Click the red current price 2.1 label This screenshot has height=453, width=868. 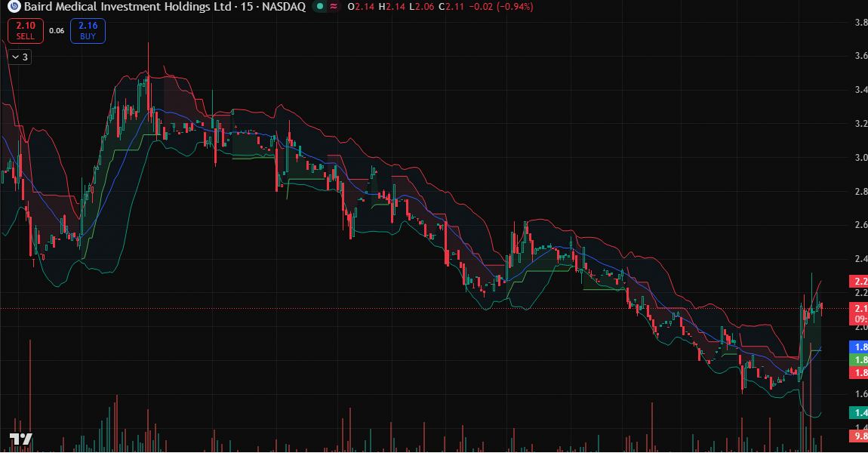[x=859, y=313]
